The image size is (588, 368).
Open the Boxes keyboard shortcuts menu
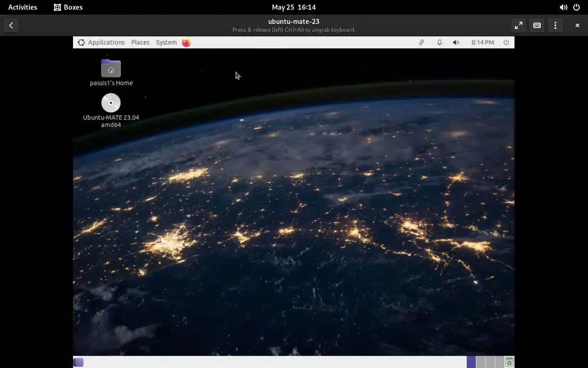[x=537, y=25]
